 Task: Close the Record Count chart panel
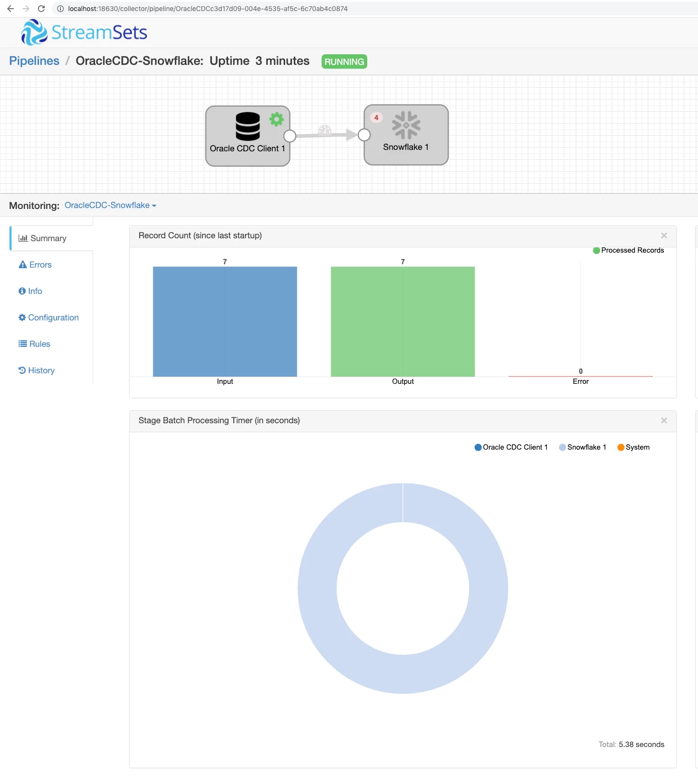(x=664, y=235)
